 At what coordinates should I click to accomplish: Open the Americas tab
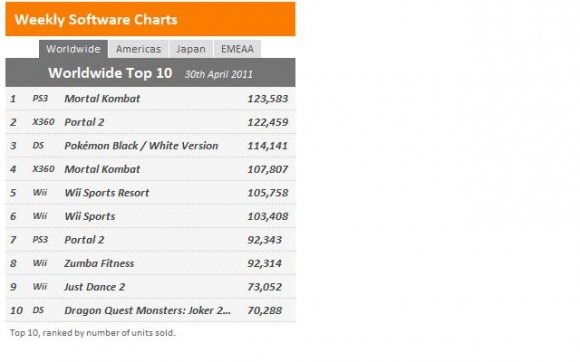(x=138, y=49)
